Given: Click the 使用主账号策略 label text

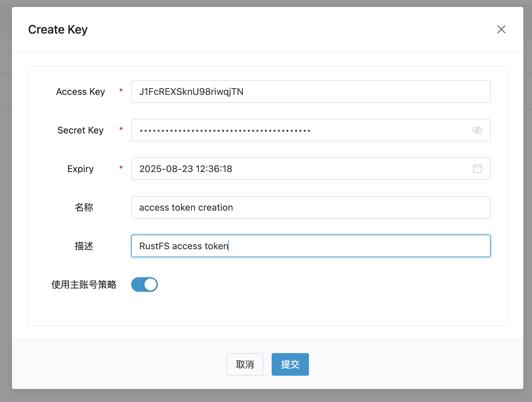Looking at the screenshot, I should pyautogui.click(x=84, y=285).
